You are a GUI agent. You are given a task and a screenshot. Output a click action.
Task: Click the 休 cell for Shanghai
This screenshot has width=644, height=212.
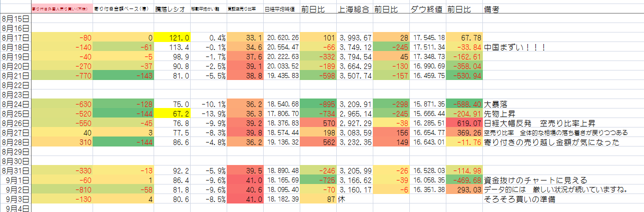coord(354,199)
